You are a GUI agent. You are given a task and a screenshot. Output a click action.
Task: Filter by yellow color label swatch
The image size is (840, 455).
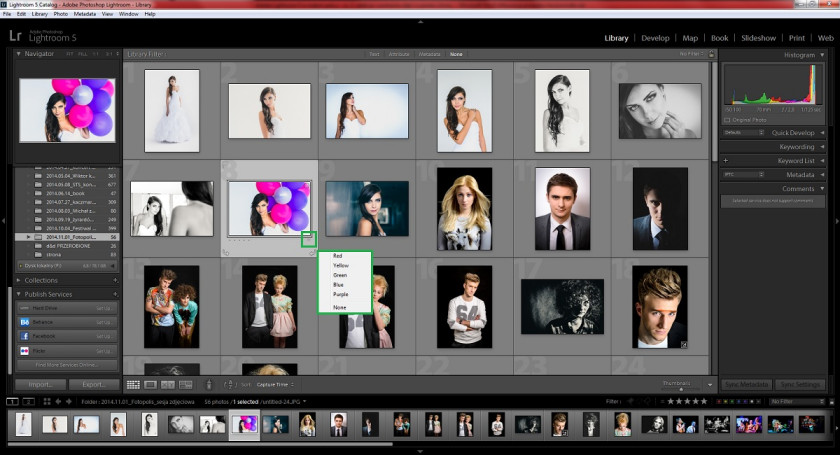click(x=726, y=401)
